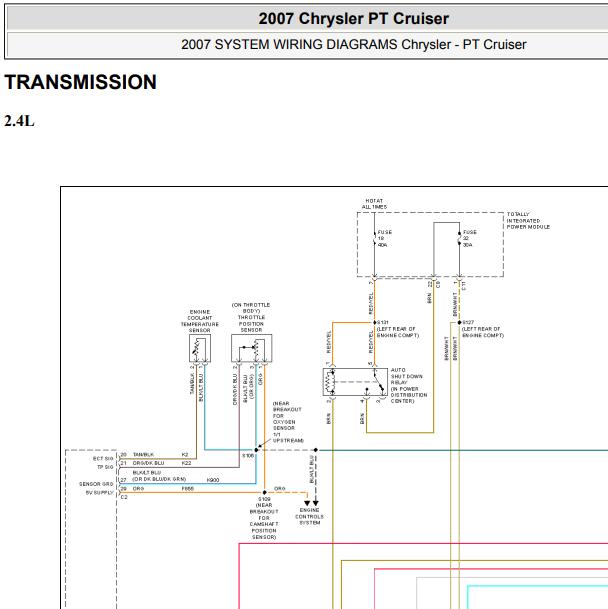This screenshot has width=608, height=609.
Task: Click the "ORG/DK BLU" wire label at pin 21
Action: pyautogui.click(x=148, y=463)
